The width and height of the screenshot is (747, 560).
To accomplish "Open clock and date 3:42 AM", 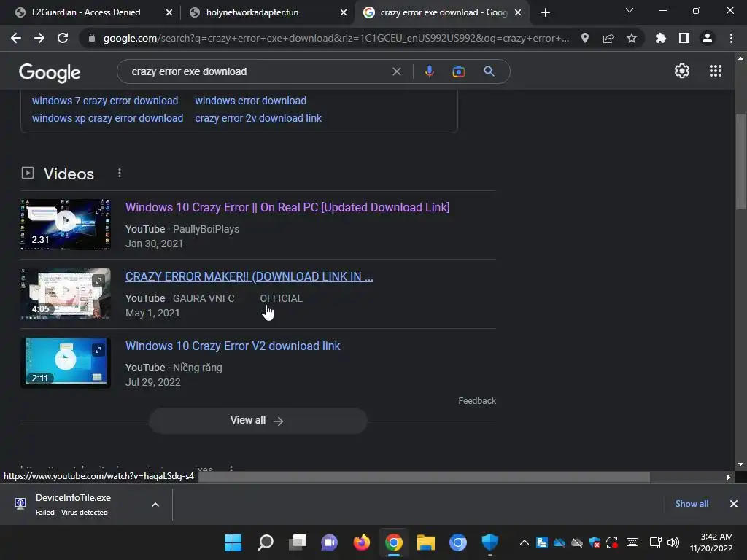I will pyautogui.click(x=712, y=542).
